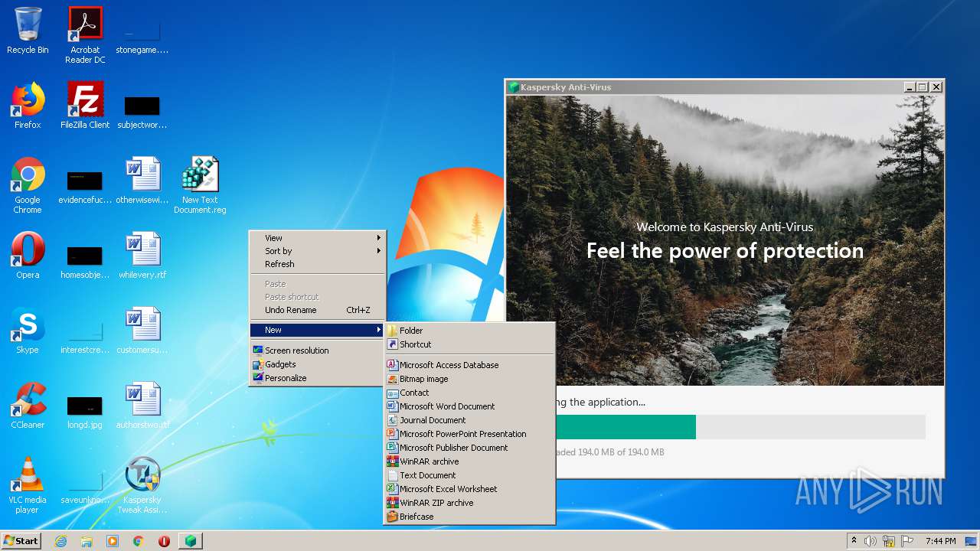Open the Acrobat Reader DC shortcut

pos(85,35)
